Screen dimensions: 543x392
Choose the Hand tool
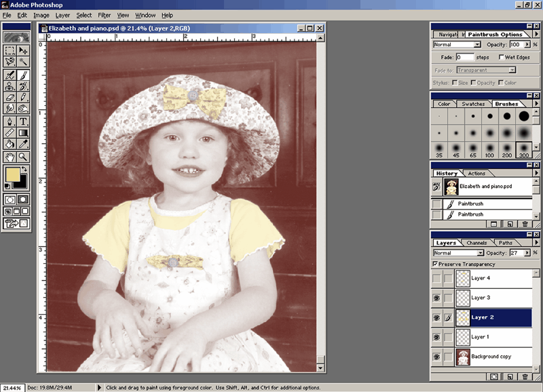point(10,157)
